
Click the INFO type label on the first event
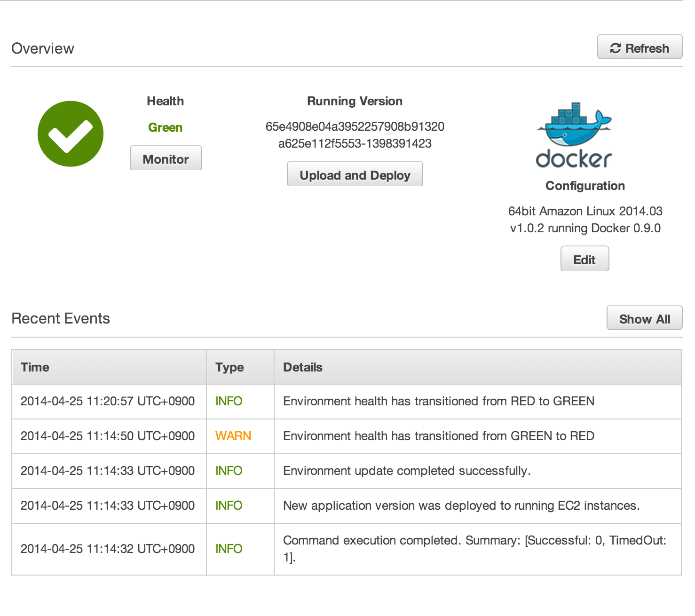pos(229,401)
